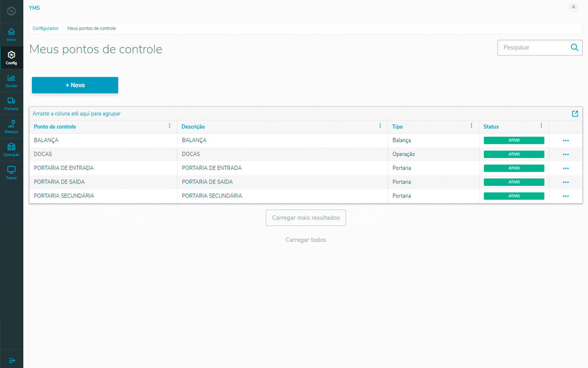This screenshot has height=368, width=588.
Task: Open Status column options menu
Action: click(541, 126)
